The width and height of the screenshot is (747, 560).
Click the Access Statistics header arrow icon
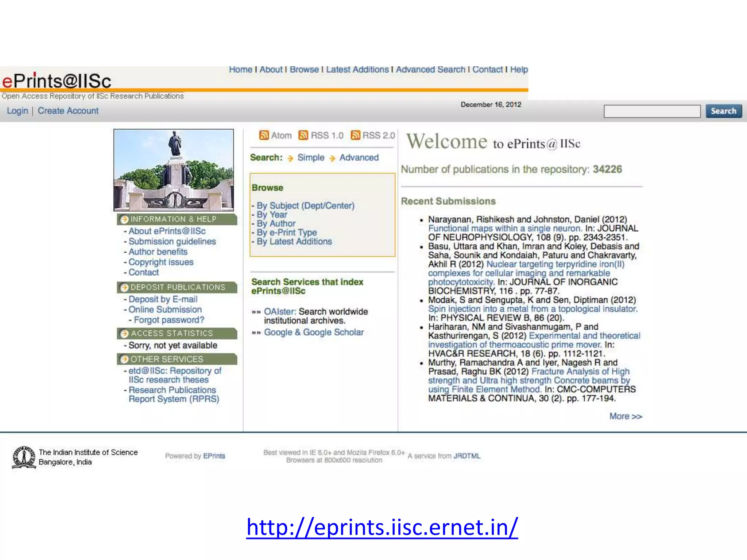(124, 334)
